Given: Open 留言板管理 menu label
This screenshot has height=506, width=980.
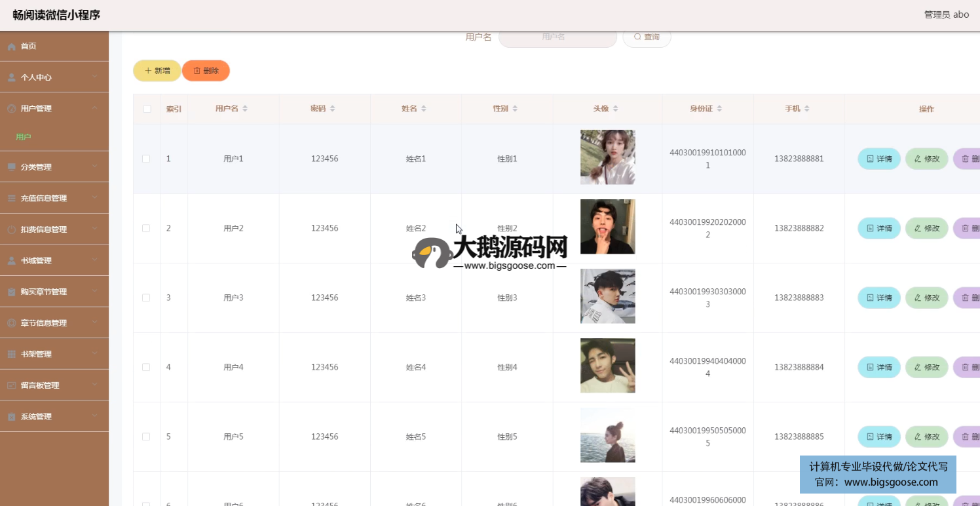Looking at the screenshot, I should point(40,385).
